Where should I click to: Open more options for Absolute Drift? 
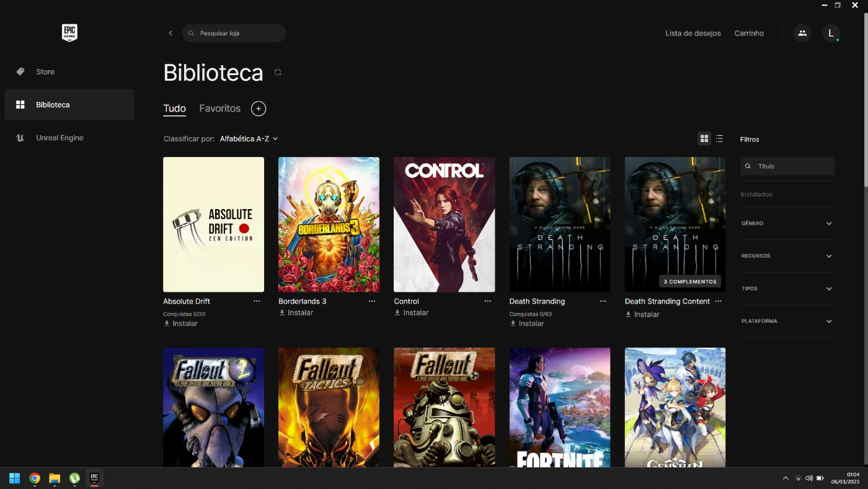[257, 301]
